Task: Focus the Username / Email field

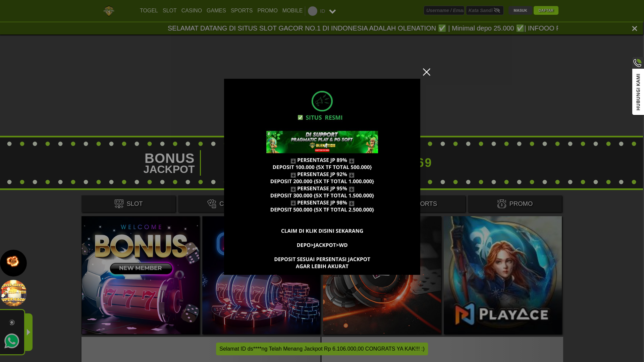Action: click(444, 10)
